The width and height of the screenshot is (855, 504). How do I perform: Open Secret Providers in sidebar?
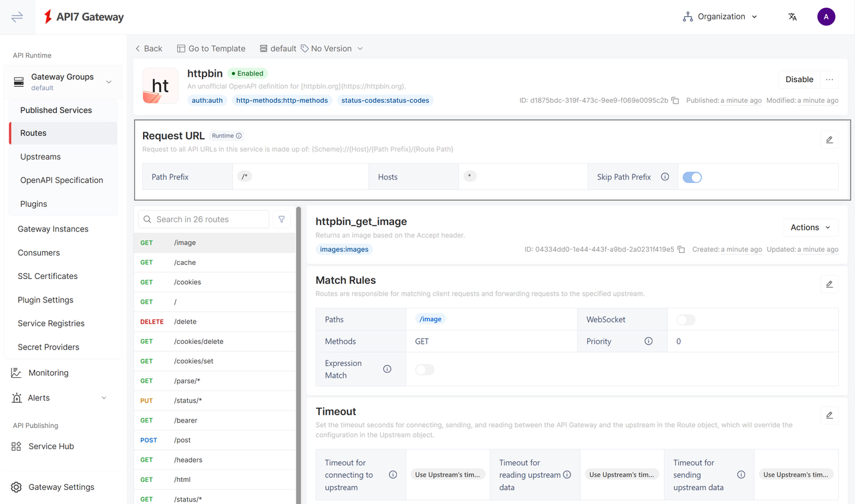pos(48,347)
